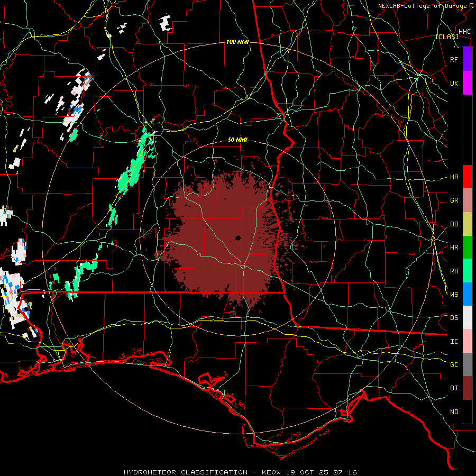476x476 pixels.
Task: Click the ND label in the legend
Action: pos(454,412)
